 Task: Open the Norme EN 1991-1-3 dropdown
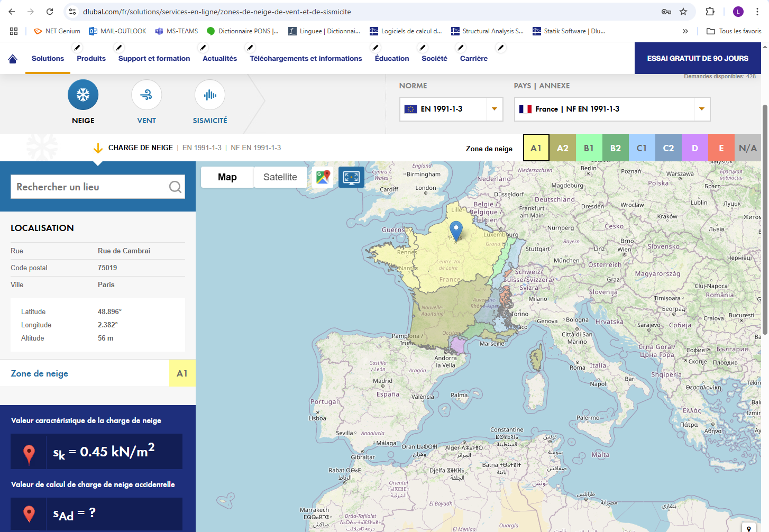(x=451, y=109)
